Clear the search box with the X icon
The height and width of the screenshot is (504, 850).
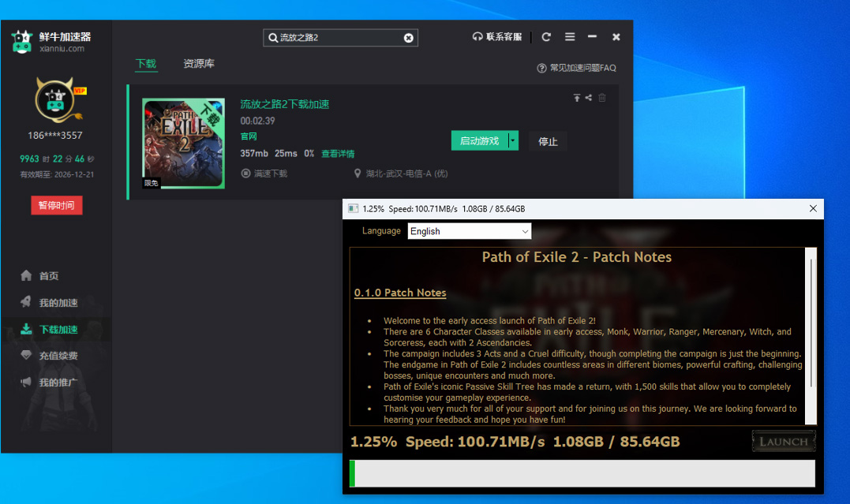tap(408, 38)
